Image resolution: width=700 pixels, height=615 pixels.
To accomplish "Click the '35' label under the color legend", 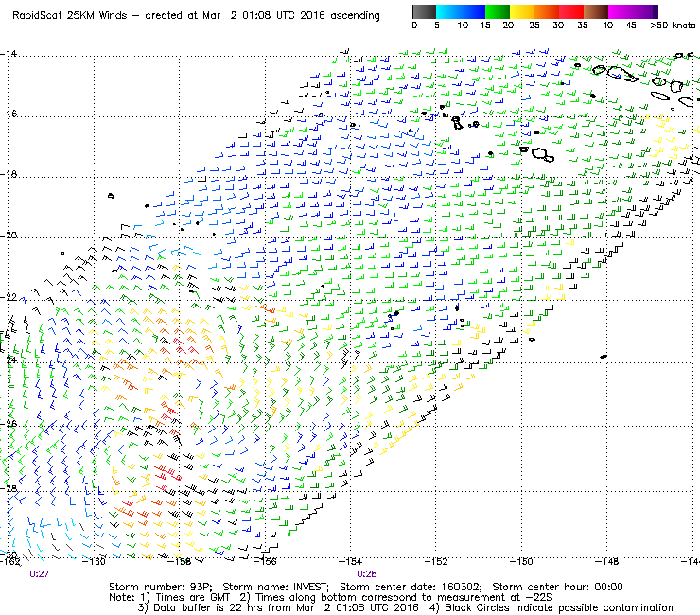I will (x=583, y=26).
